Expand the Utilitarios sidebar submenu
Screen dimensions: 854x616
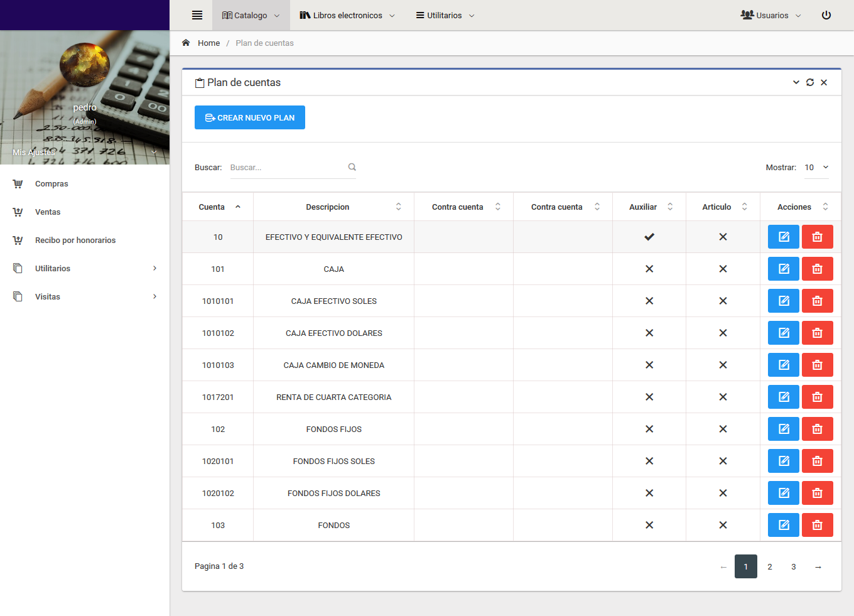click(85, 268)
